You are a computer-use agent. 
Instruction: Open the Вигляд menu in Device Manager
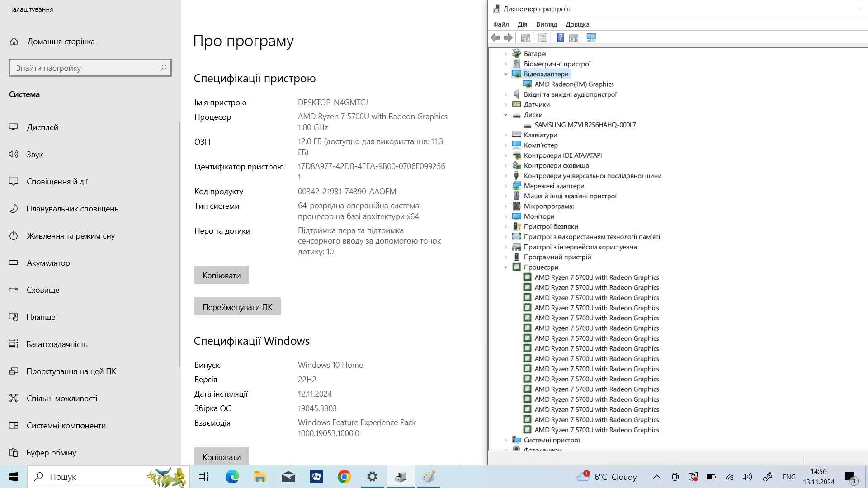[546, 24]
